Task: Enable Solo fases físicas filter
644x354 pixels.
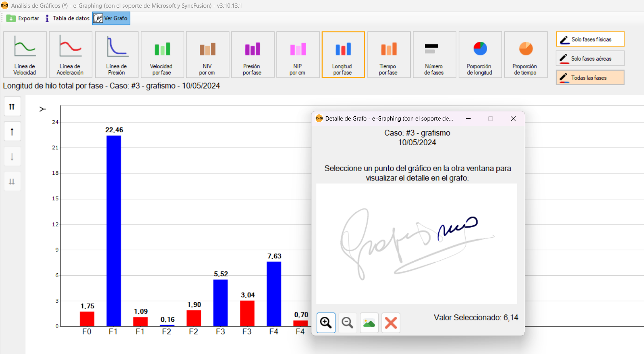Action: (x=590, y=39)
